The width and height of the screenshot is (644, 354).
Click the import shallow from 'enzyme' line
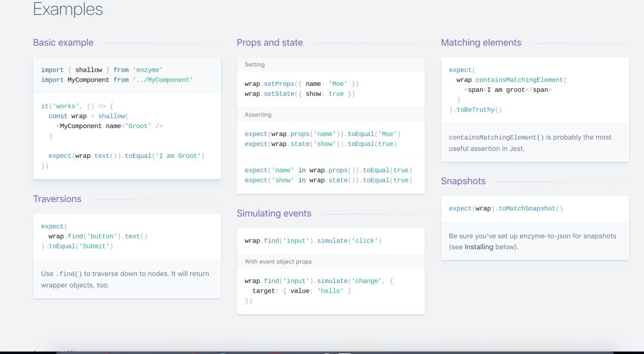tap(102, 70)
